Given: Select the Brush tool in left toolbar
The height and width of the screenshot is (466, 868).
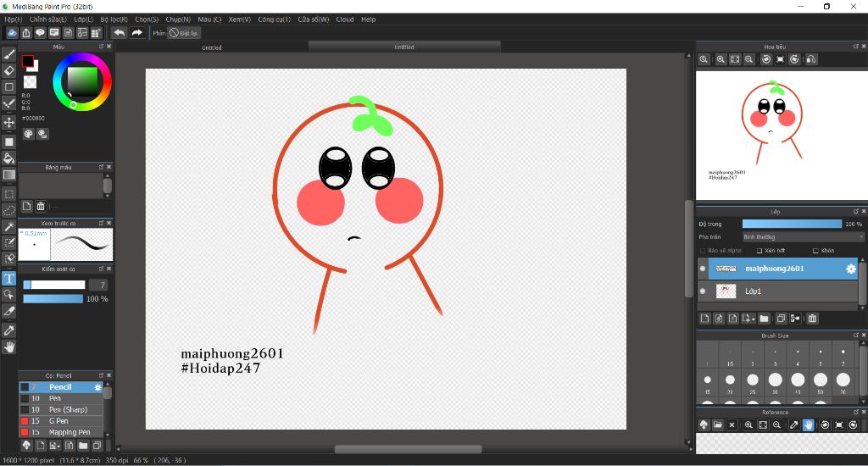Looking at the screenshot, I should [x=8, y=54].
